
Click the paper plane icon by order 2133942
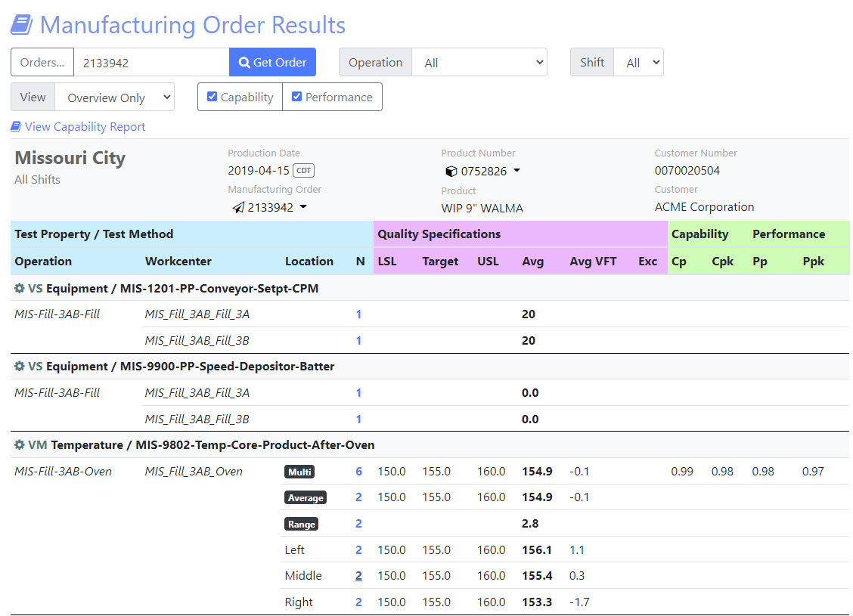(x=238, y=207)
